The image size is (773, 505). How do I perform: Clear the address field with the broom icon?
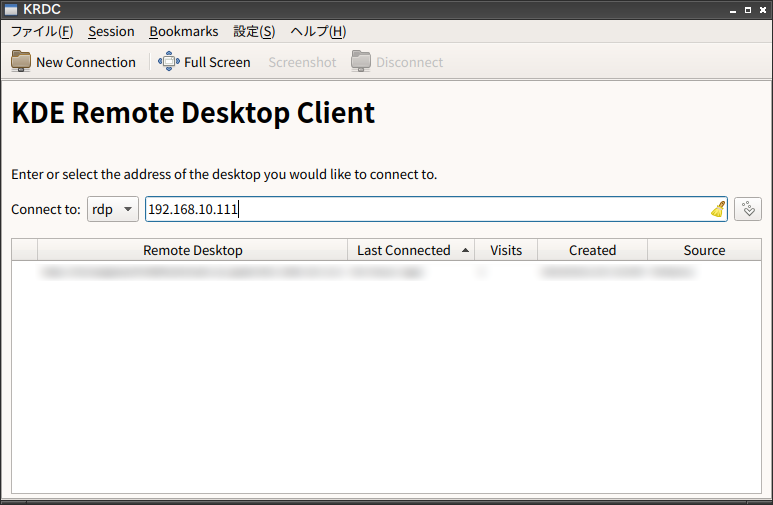click(x=718, y=209)
